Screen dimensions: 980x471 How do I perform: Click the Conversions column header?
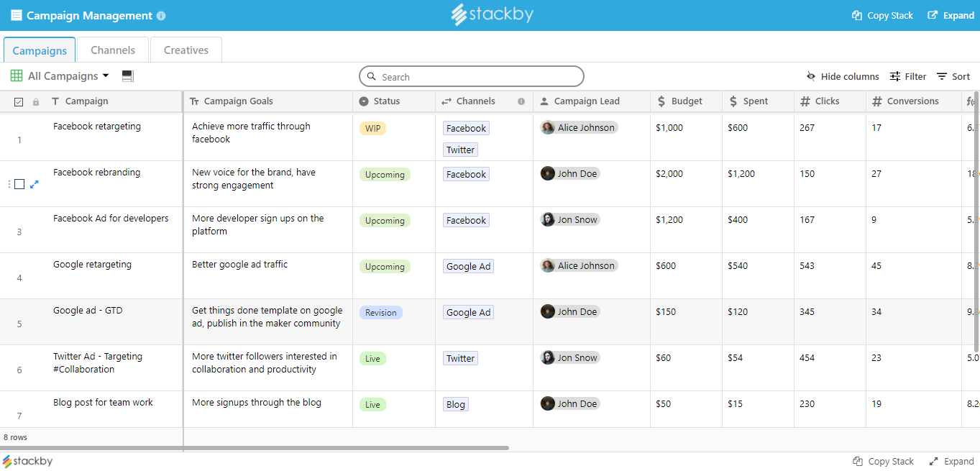click(914, 101)
